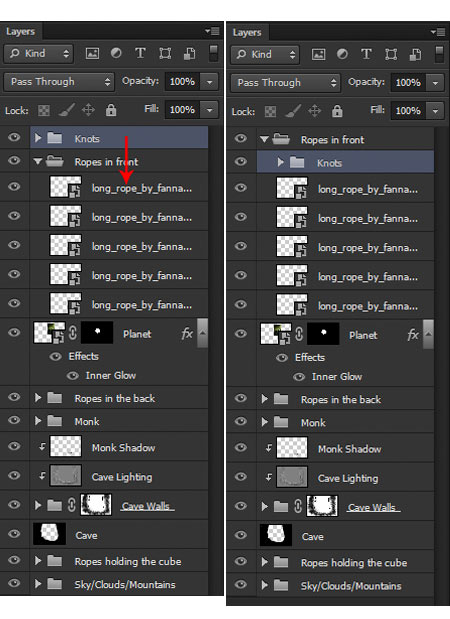Click Opacity 100% field in left panel
Screen dimensions: 450x619
pos(182,82)
